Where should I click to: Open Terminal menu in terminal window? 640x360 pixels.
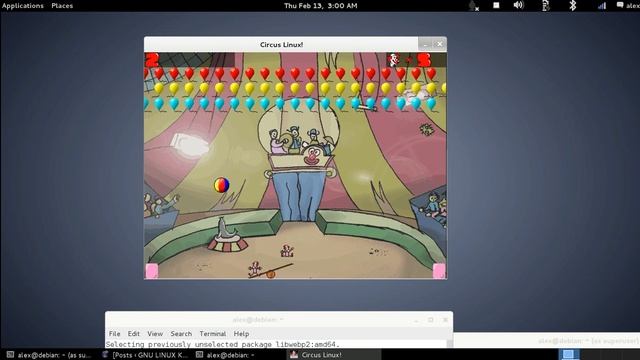[x=213, y=333]
